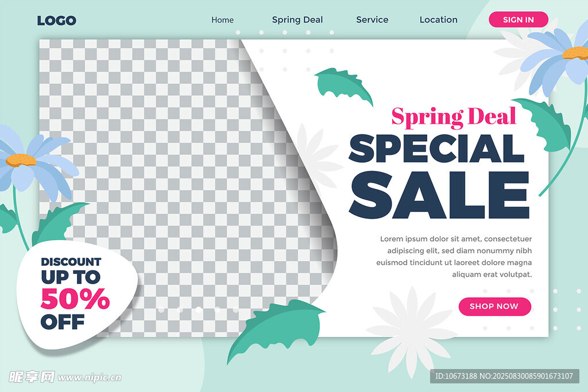The height and width of the screenshot is (392, 588).
Task: Open the Home menu item
Action: point(222,20)
